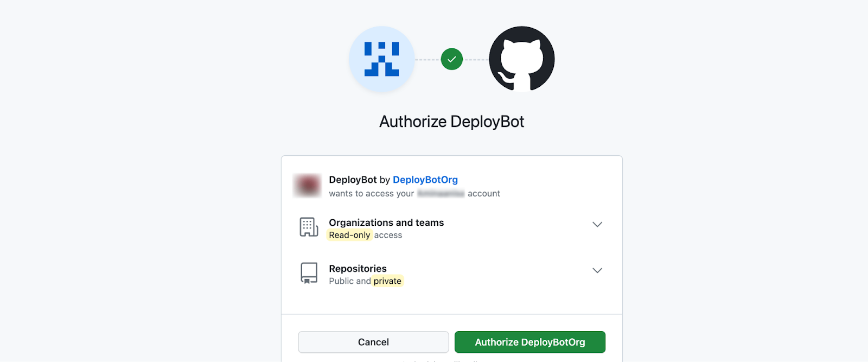Click the GitHub Octocat logo
Image resolution: width=868 pixels, height=362 pixels.
pos(522,59)
